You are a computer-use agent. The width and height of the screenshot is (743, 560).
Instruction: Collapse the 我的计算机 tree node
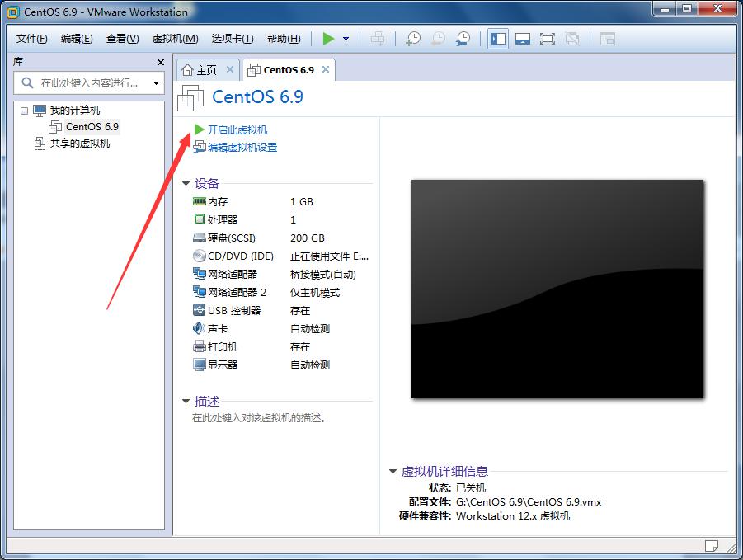coord(24,111)
